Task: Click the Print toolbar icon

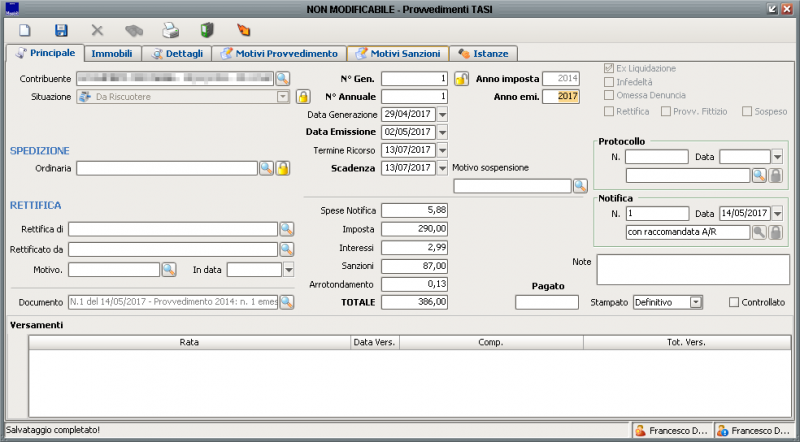Action: pos(171,30)
